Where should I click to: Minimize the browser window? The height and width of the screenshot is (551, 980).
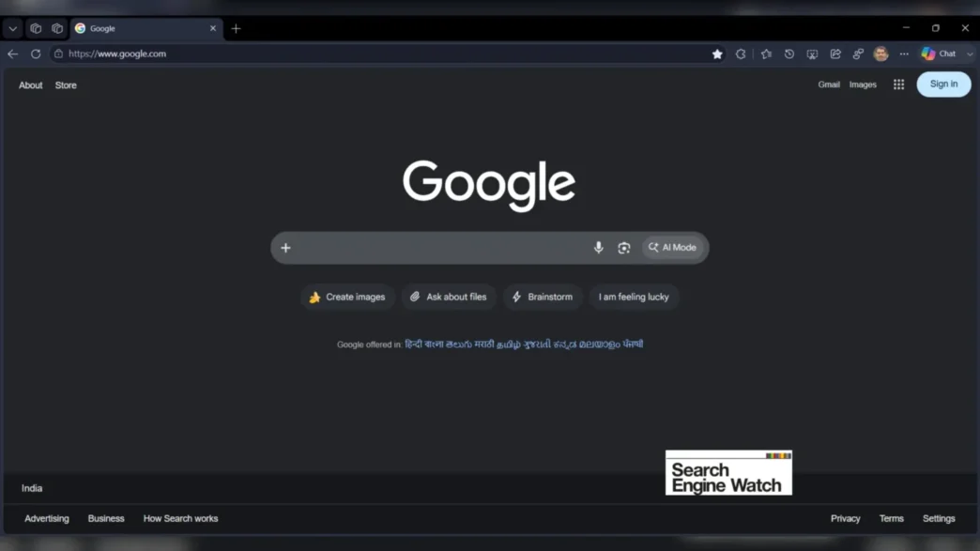click(x=906, y=28)
